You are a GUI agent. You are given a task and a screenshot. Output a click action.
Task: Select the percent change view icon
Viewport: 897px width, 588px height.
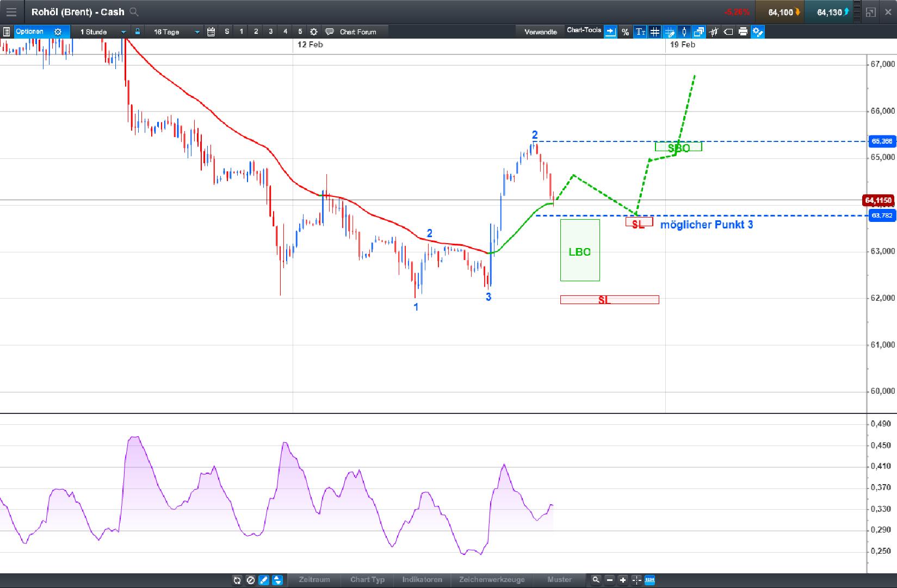click(624, 32)
